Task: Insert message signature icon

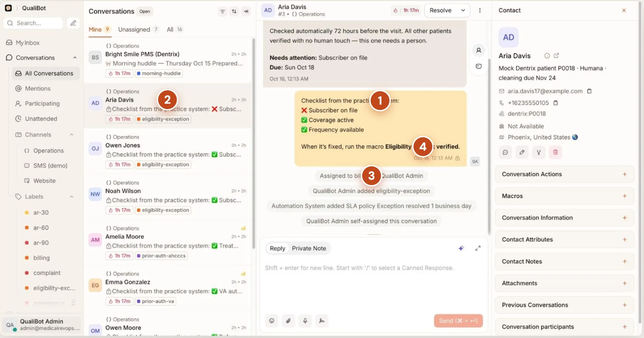Action: pos(322,321)
